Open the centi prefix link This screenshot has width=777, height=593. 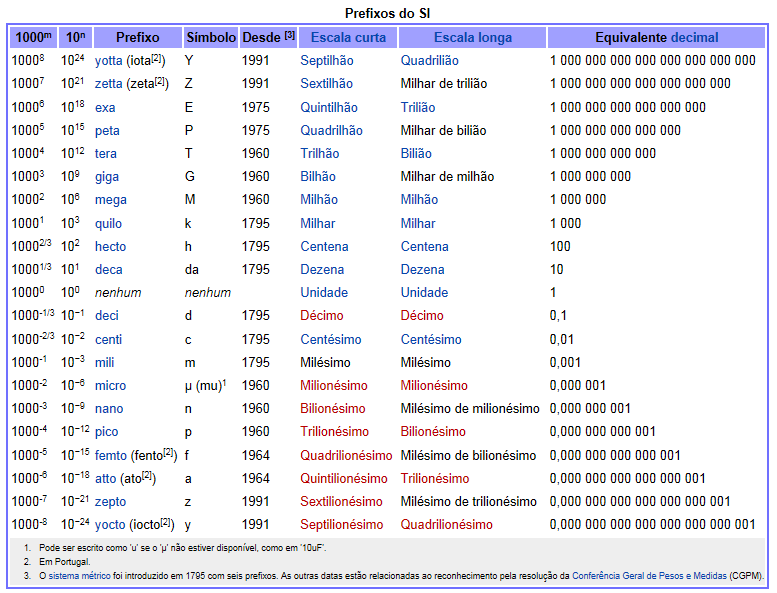(x=108, y=339)
